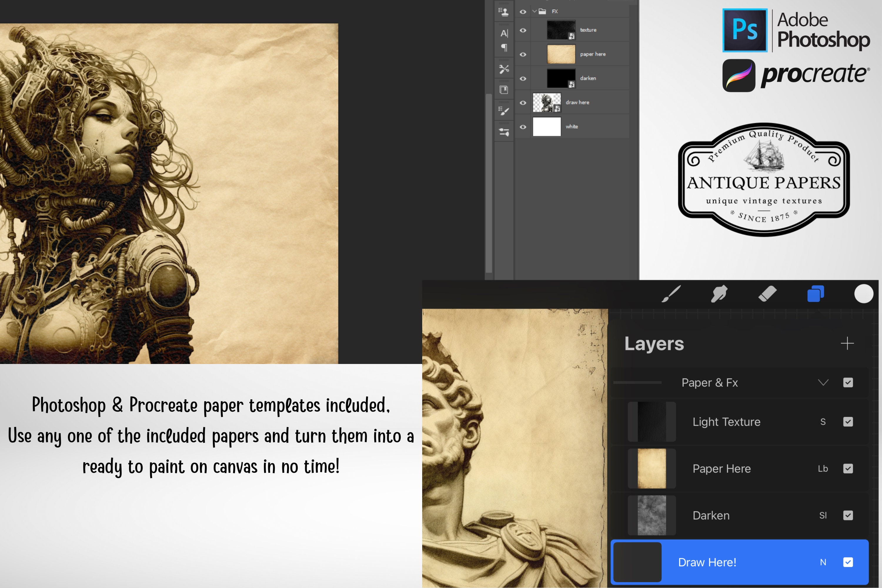Click the Procreate app logo icon
The image size is (882, 588).
739,75
